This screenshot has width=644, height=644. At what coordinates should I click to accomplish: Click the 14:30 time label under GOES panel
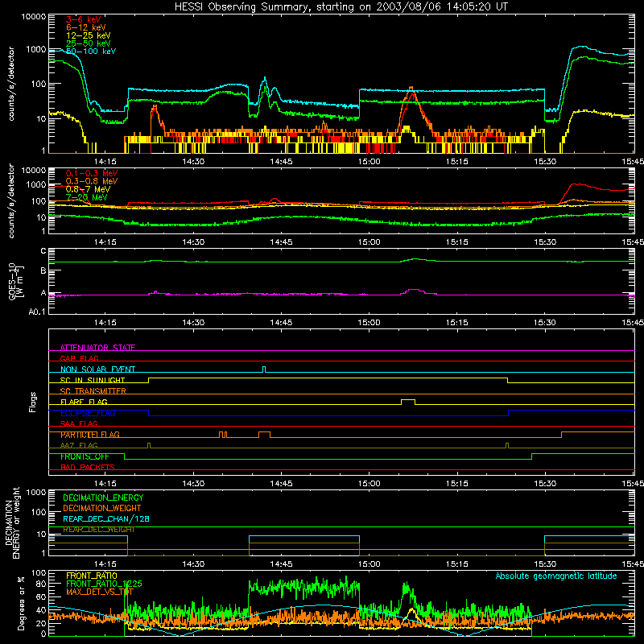point(193,323)
